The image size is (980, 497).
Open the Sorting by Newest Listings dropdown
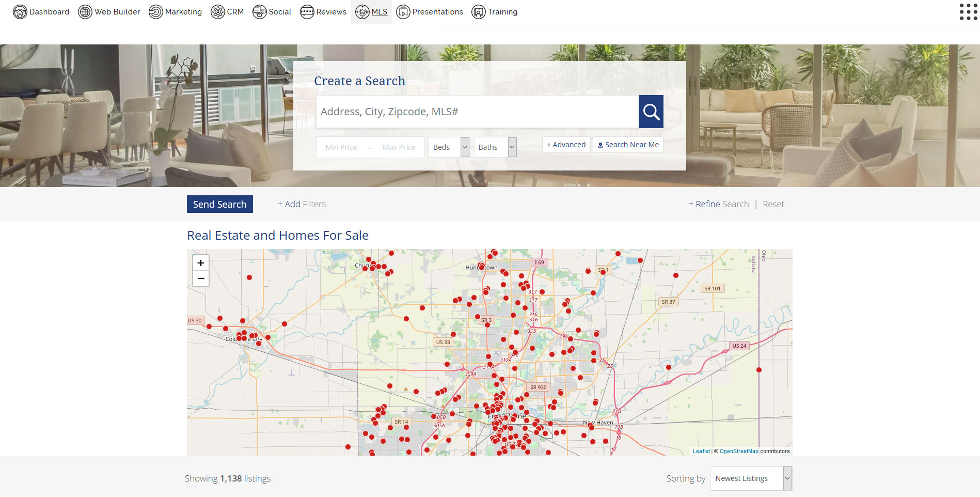pos(751,478)
